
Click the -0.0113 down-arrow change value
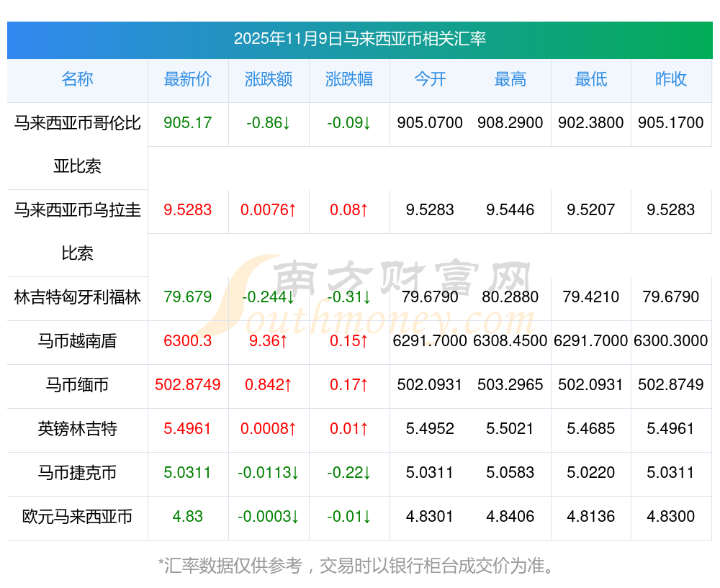coord(269,473)
